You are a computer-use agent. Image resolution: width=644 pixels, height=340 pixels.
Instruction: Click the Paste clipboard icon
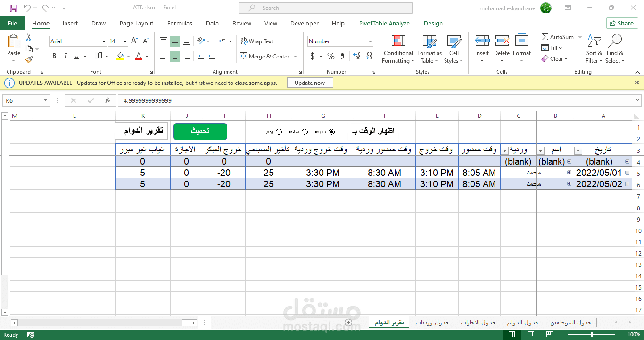14,42
